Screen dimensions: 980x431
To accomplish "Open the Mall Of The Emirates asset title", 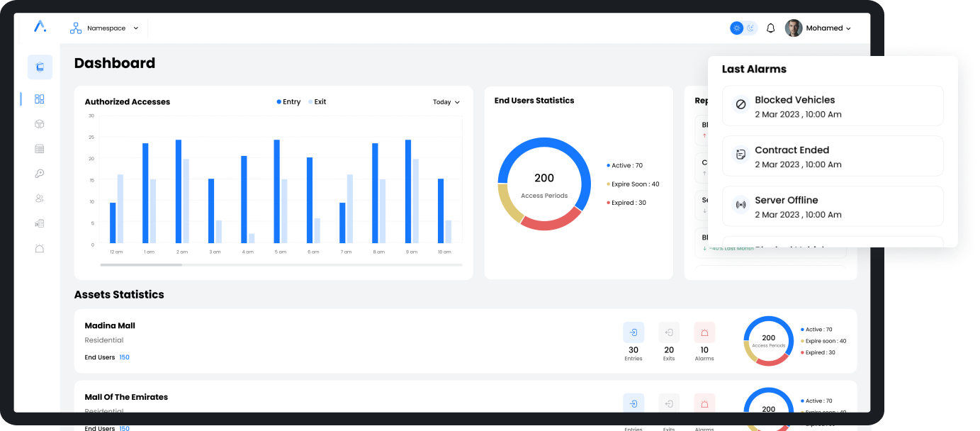I will (126, 398).
